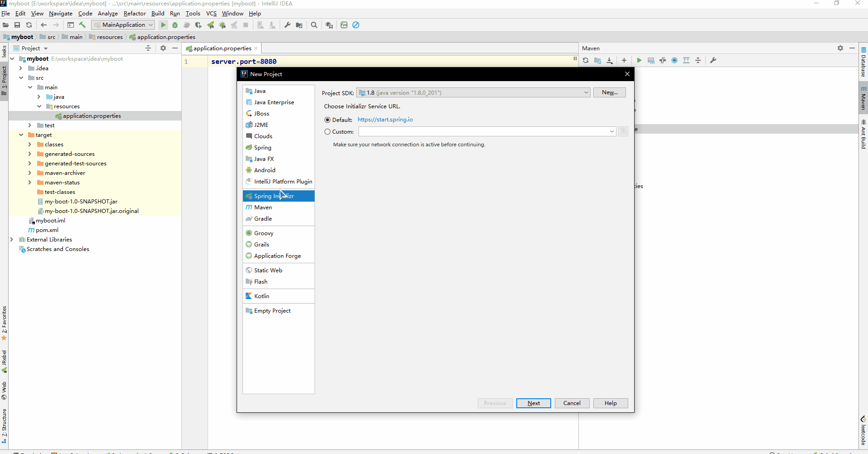Select Gradle project type
This screenshot has width=868, height=454.
click(279, 219)
